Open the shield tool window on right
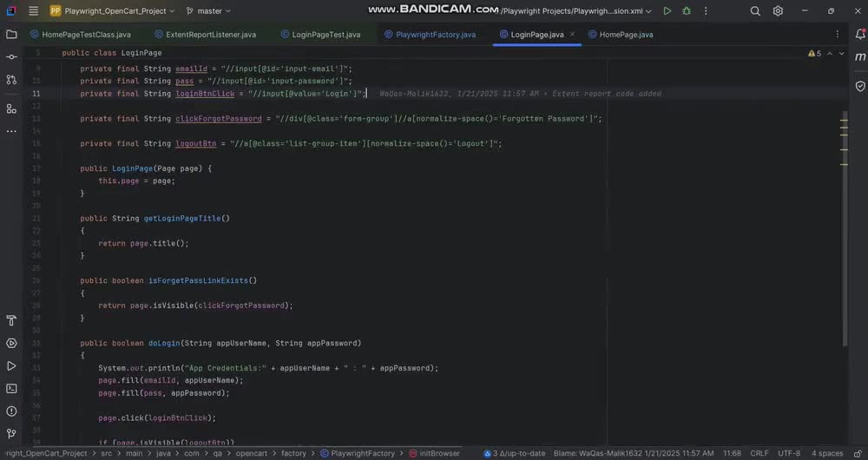The height and width of the screenshot is (460, 868). [860, 86]
